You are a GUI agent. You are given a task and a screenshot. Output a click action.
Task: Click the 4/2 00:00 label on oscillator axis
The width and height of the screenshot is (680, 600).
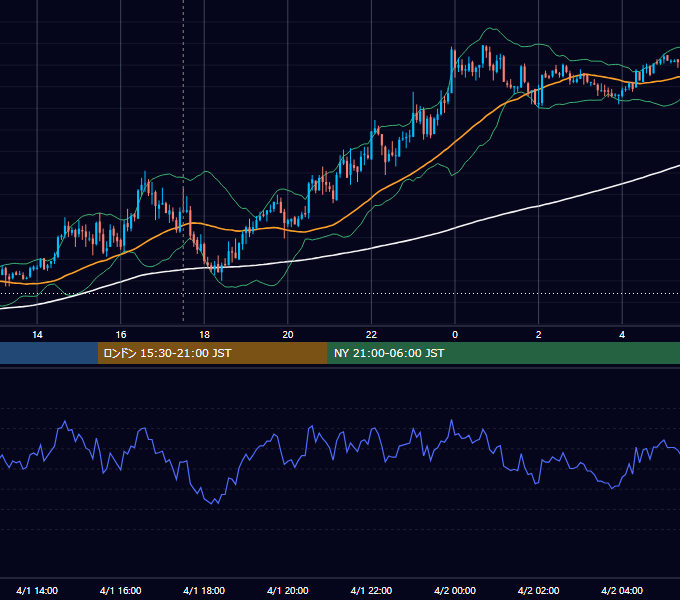point(455,590)
